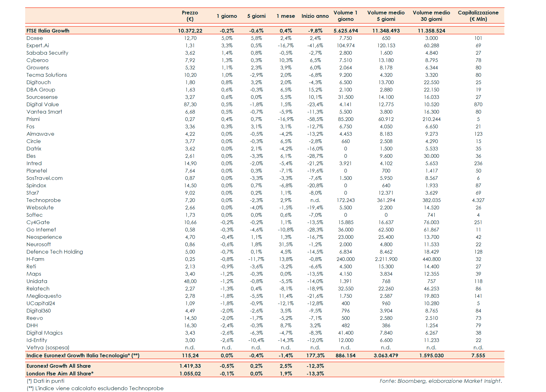
Task: Select the 'Spindox' company name
Action: coord(36,185)
